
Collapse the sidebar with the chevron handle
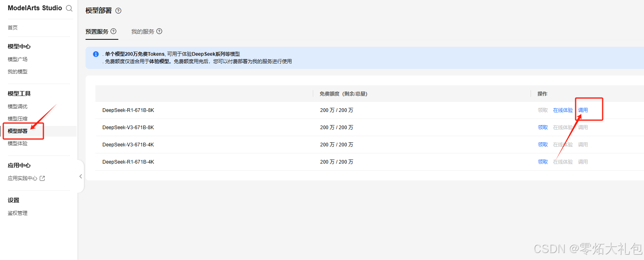[x=81, y=176]
